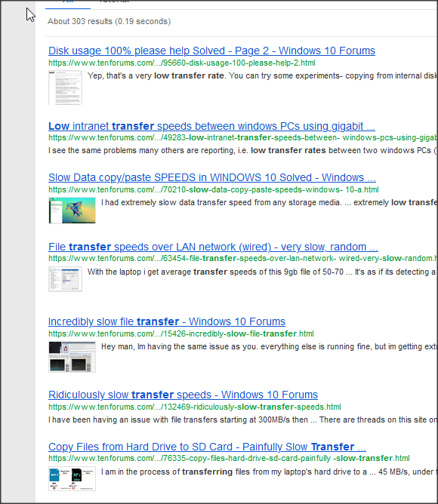Click the colorful desktop thumbnail for copy/paste result
438x504 pixels.
pos(72,211)
